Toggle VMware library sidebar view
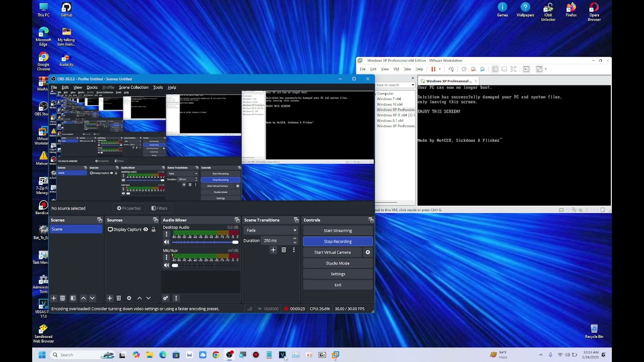The image size is (644, 362). coord(495,69)
